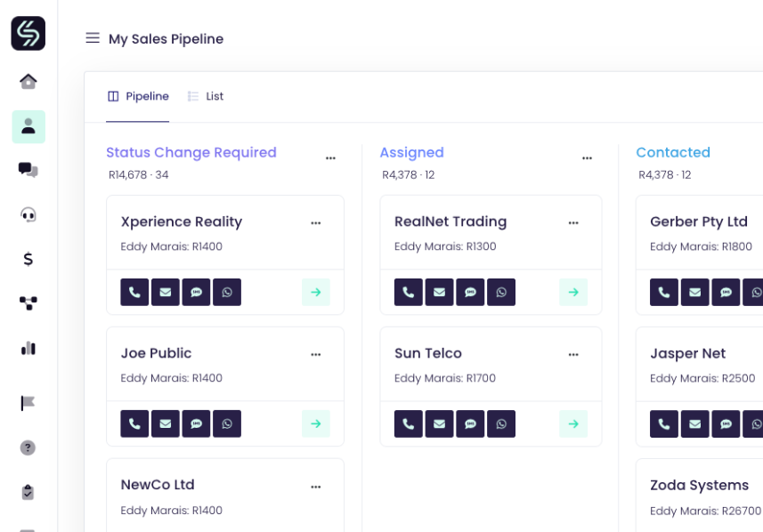Click the help question mark sidebar icon
Screen dimensions: 763x532
(28, 447)
